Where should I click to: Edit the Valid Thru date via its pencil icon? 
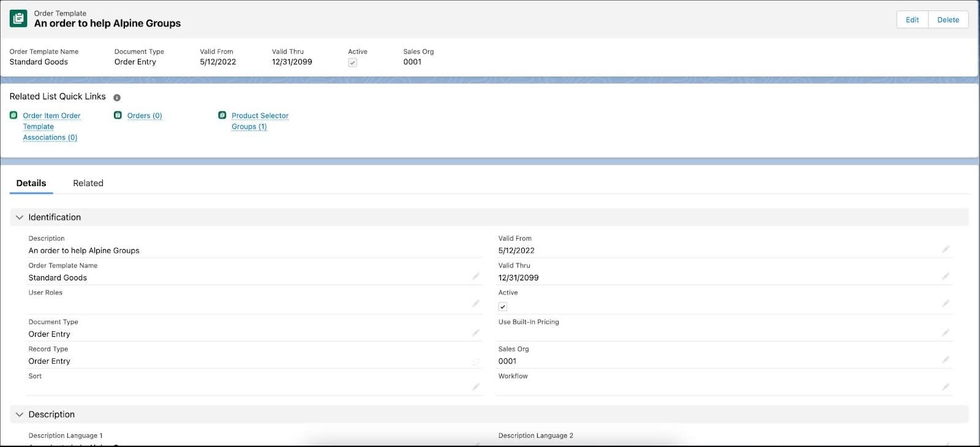pyautogui.click(x=946, y=276)
